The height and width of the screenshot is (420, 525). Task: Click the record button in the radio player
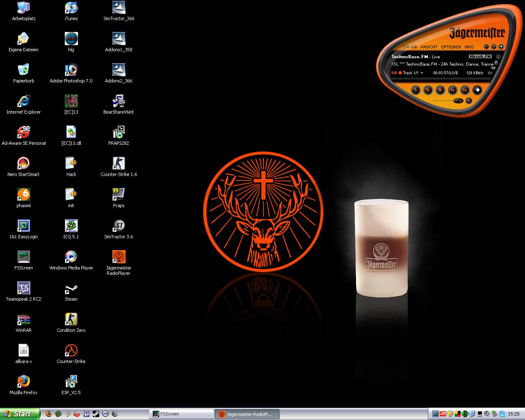(x=477, y=90)
